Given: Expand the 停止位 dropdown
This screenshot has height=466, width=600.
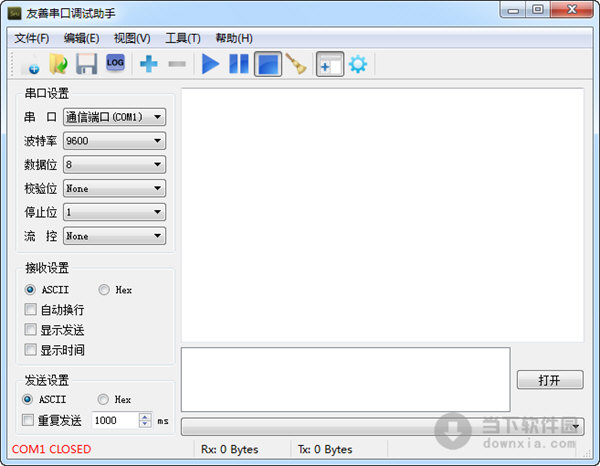Looking at the screenshot, I should click(114, 212).
